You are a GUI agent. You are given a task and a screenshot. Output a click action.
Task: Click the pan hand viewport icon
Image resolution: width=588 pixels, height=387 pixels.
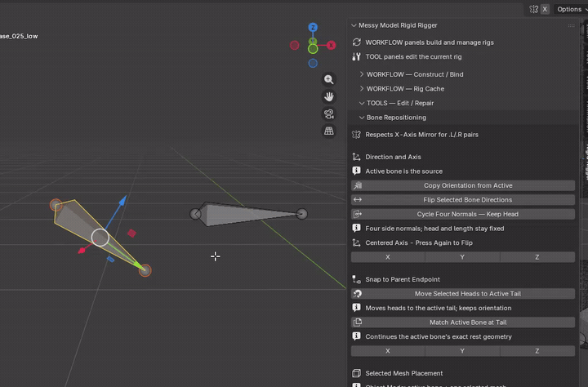[329, 96]
